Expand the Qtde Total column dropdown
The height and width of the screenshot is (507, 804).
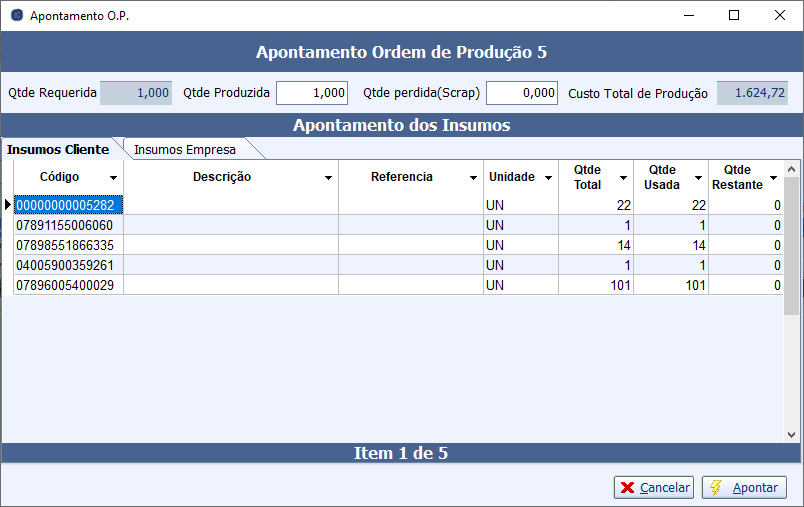623,178
